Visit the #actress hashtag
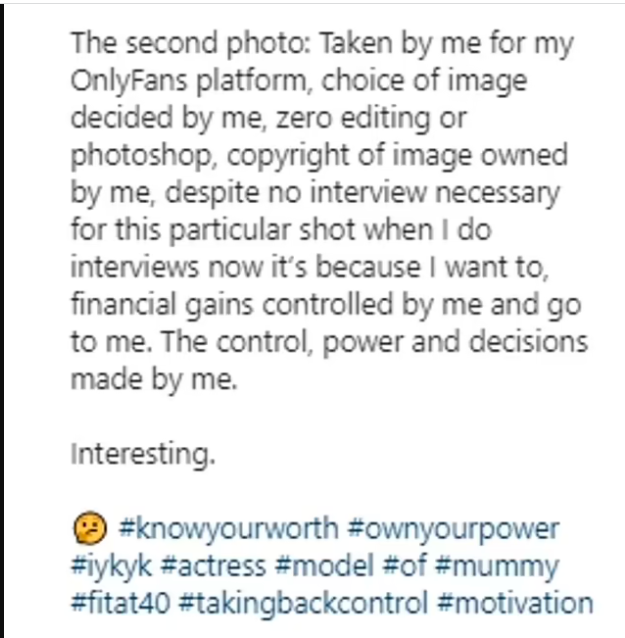This screenshot has height=638, width=625. tap(213, 566)
